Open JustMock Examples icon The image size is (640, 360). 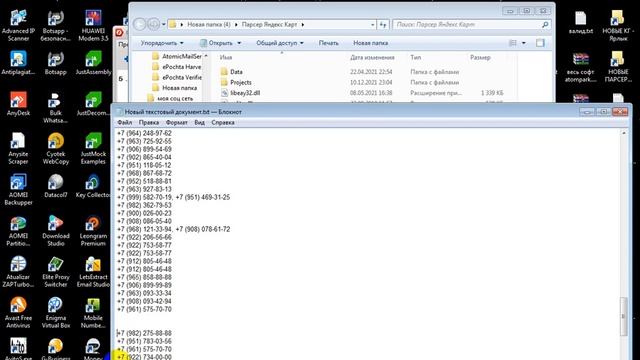point(93,149)
